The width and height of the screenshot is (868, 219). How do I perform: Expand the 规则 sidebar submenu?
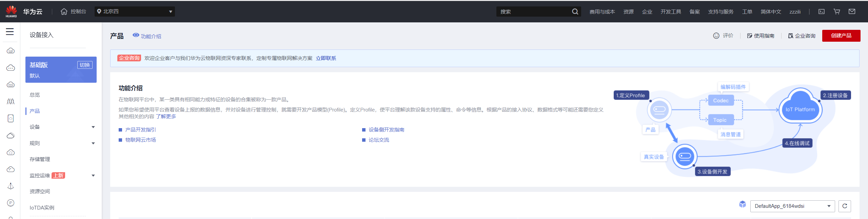coord(93,143)
